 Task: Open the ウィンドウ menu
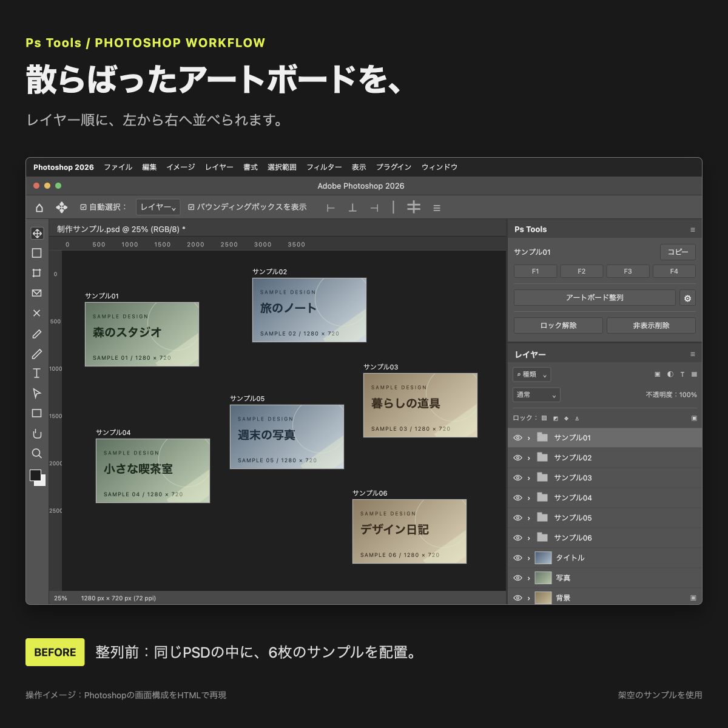(x=439, y=167)
